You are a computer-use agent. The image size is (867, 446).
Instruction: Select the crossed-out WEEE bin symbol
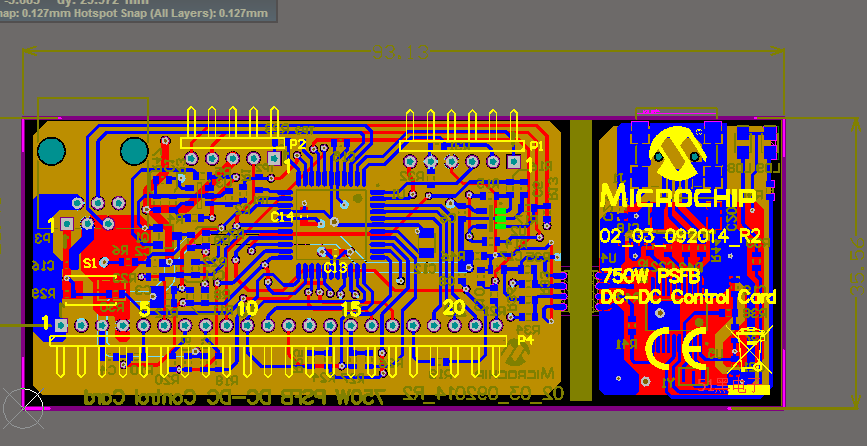click(749, 349)
